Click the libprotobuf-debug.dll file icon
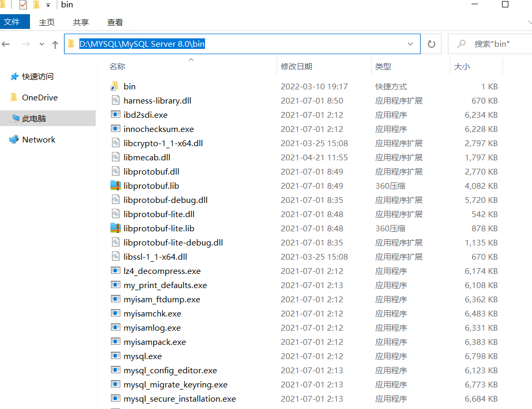The image size is (532, 409). point(116,200)
